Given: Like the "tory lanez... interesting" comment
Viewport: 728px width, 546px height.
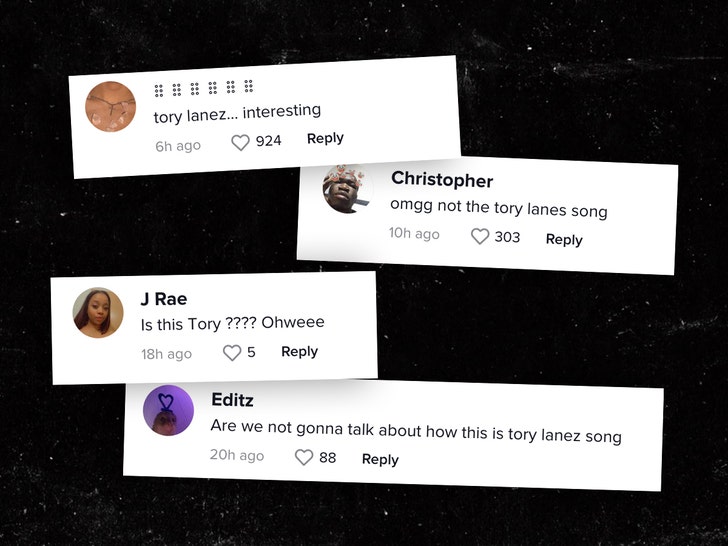Looking at the screenshot, I should [x=240, y=143].
